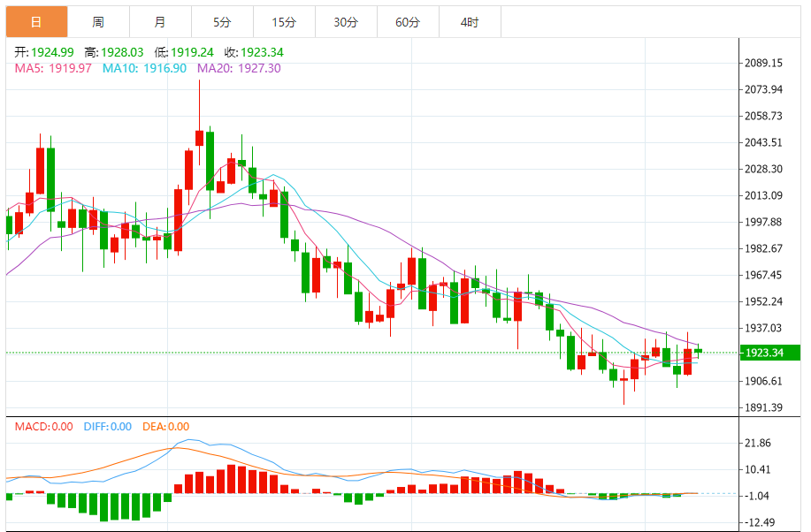Click the 1891.39 price axis label
The width and height of the screenshot is (811, 532).
[x=763, y=407]
